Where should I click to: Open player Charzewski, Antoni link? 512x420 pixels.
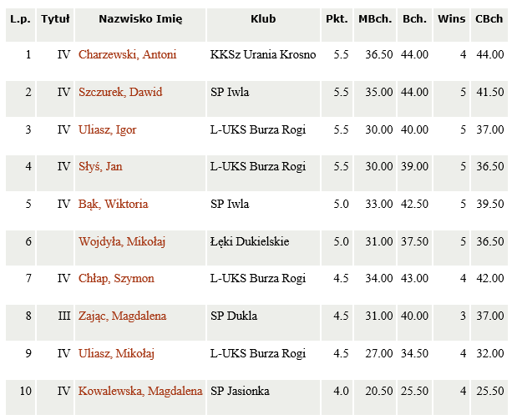tap(127, 54)
